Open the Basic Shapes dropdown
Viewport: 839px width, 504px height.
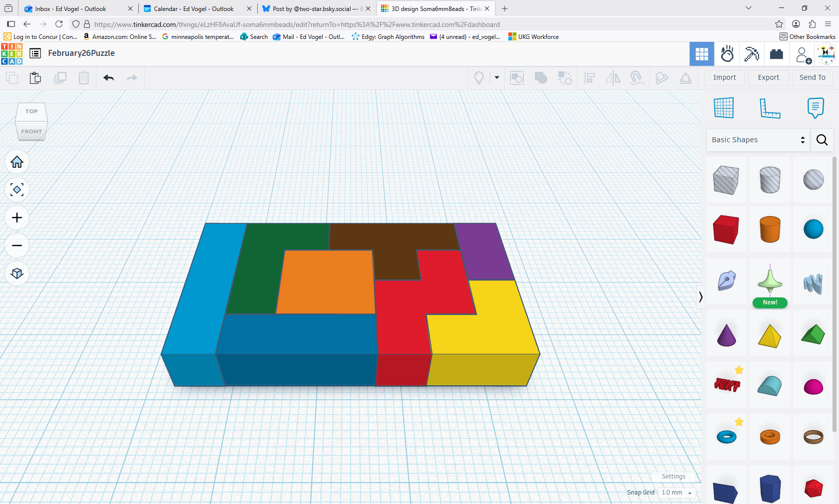tap(758, 140)
